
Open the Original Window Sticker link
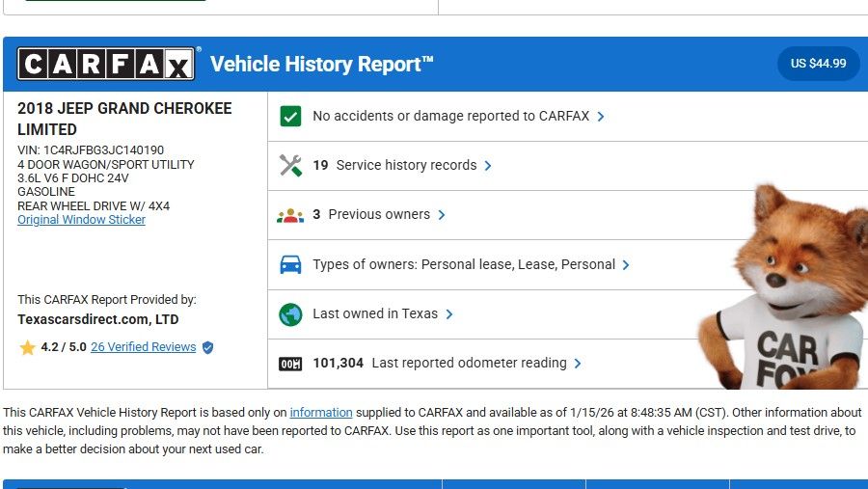pyautogui.click(x=81, y=220)
